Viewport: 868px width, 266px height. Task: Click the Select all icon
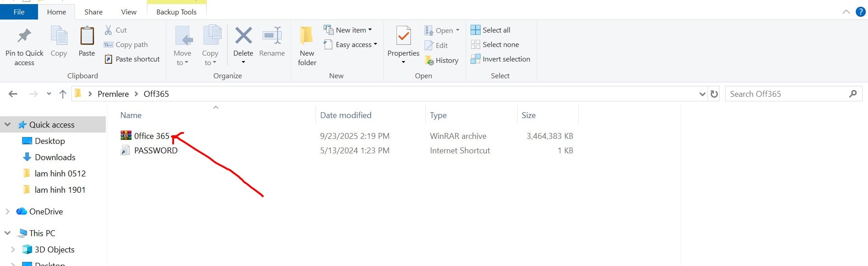(476, 30)
